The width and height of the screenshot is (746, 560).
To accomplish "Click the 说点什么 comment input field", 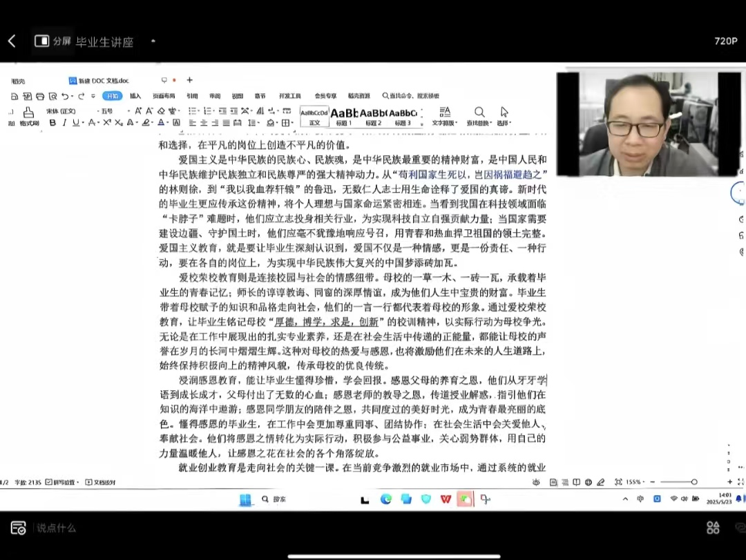I will click(57, 528).
